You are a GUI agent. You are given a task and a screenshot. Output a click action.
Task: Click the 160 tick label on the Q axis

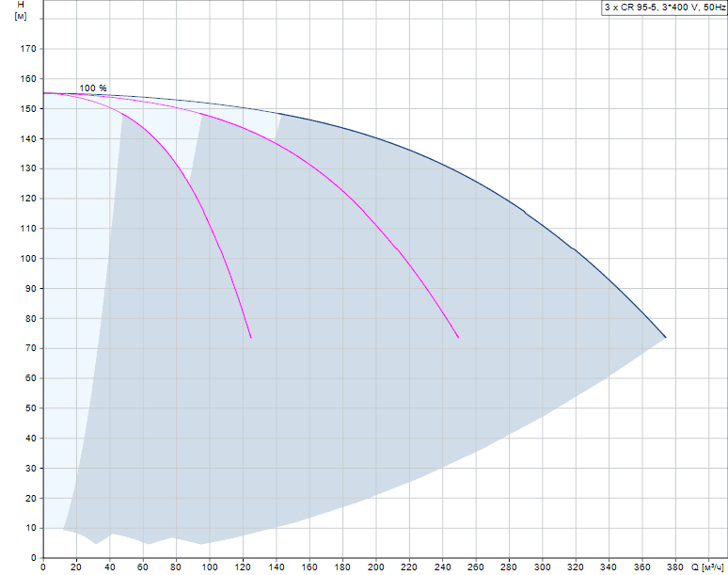pyautogui.click(x=309, y=567)
